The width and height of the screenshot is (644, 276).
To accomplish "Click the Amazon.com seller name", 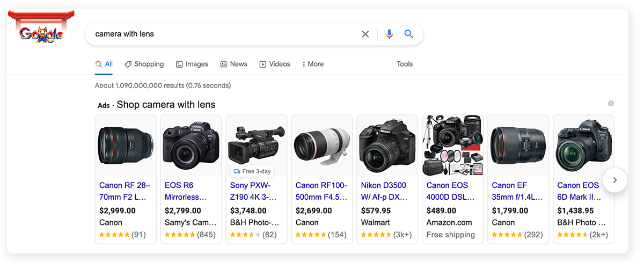I will [449, 222].
